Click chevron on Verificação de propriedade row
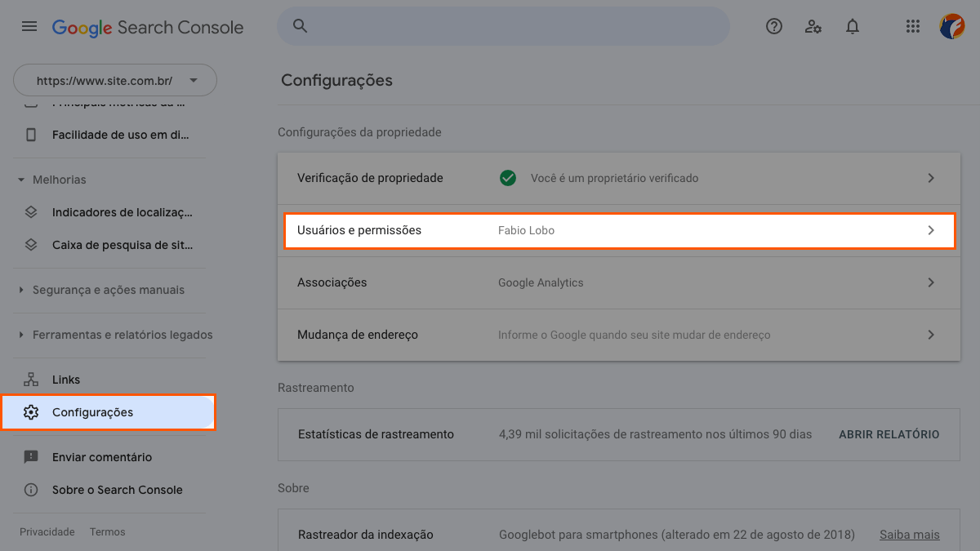 tap(931, 178)
